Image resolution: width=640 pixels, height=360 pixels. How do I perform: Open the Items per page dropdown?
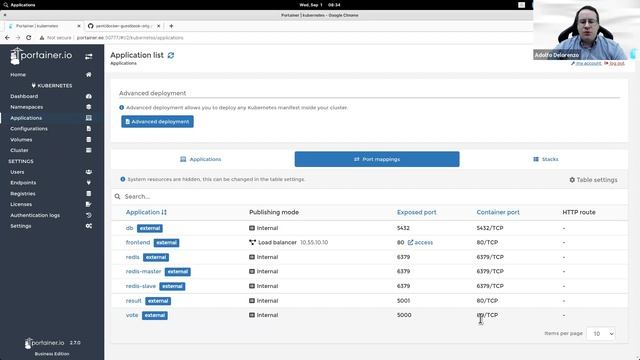click(x=601, y=334)
